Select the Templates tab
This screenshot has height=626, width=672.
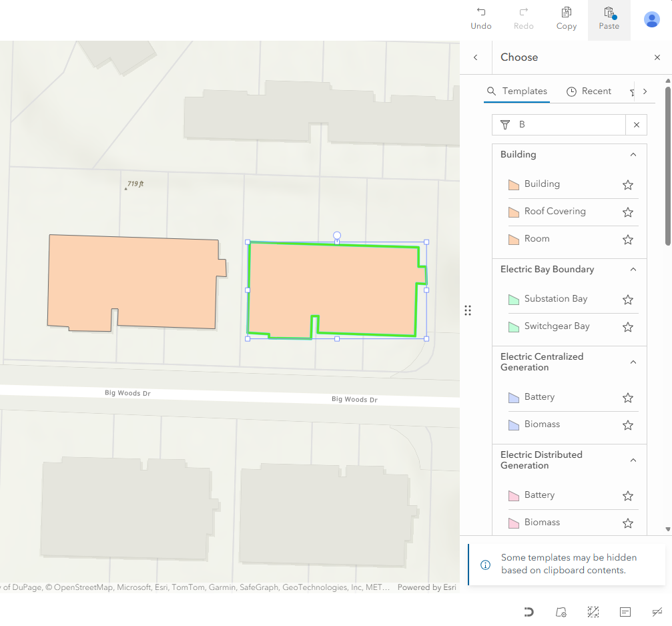517,91
